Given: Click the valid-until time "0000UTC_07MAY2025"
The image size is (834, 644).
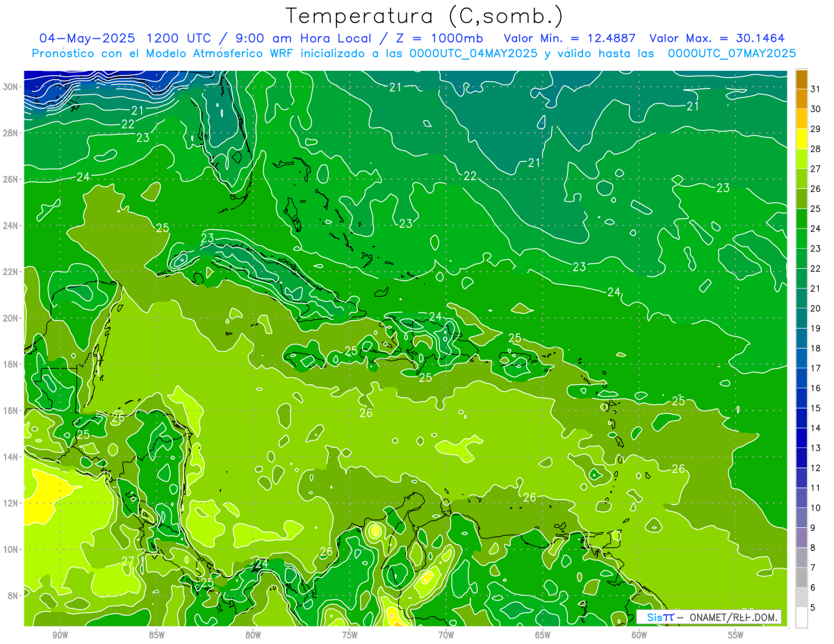Looking at the screenshot, I should pos(731,53).
